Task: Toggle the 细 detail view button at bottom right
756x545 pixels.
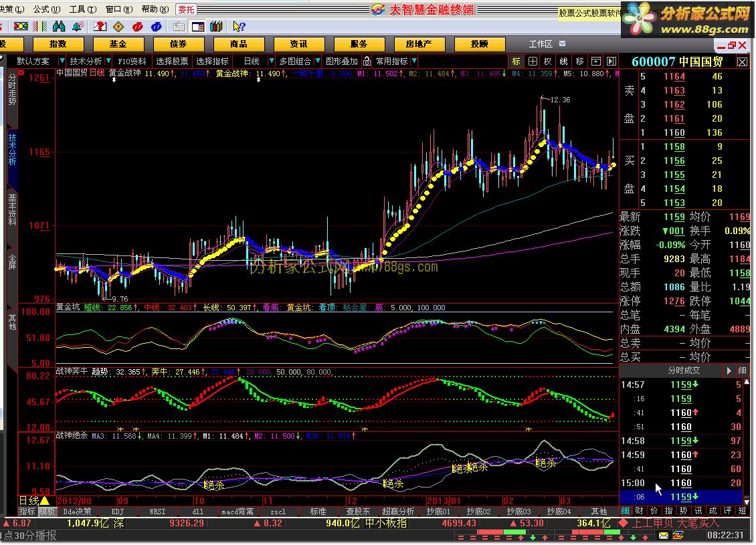Action: coord(625,511)
